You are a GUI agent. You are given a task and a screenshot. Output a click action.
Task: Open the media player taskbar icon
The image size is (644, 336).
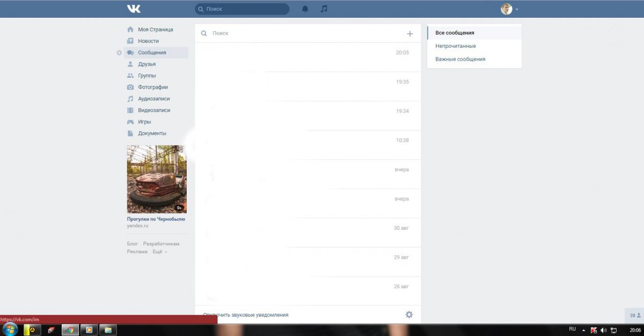click(89, 330)
